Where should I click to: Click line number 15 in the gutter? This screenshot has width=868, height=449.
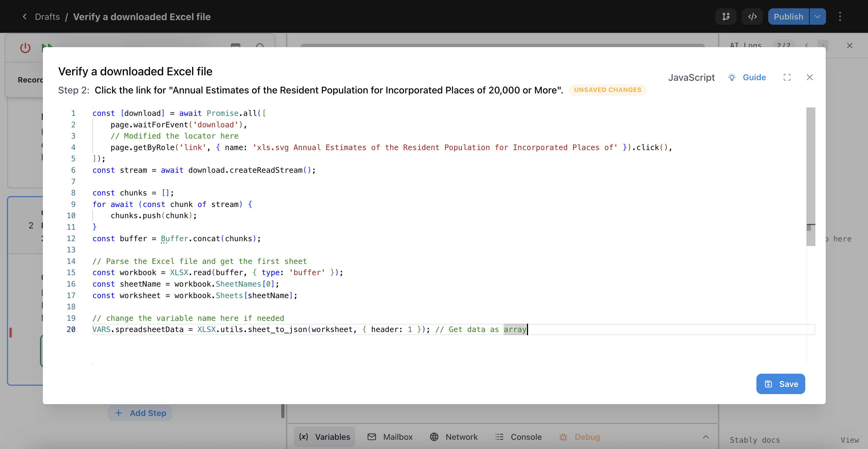pos(71,273)
